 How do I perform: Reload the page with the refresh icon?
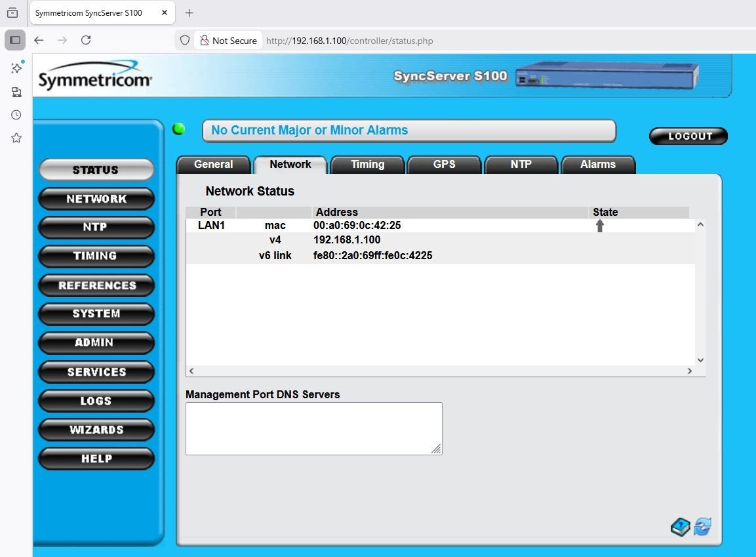[86, 40]
